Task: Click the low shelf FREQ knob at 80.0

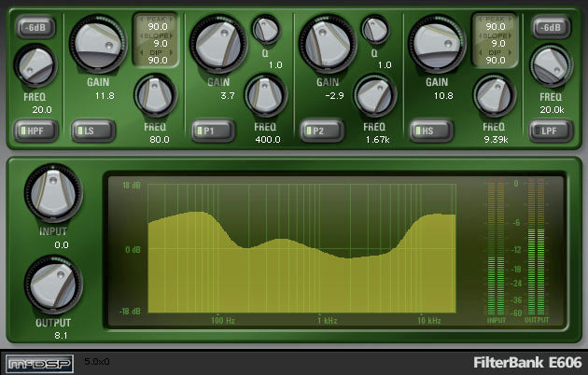Action: coord(154,95)
